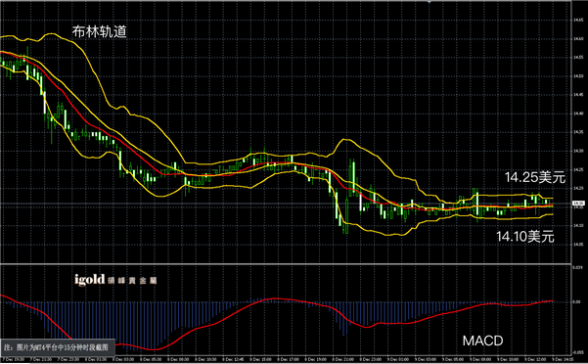Screen dimensions: 588x364
Task: Click the 14.05 price scale label
Action: click(x=578, y=245)
